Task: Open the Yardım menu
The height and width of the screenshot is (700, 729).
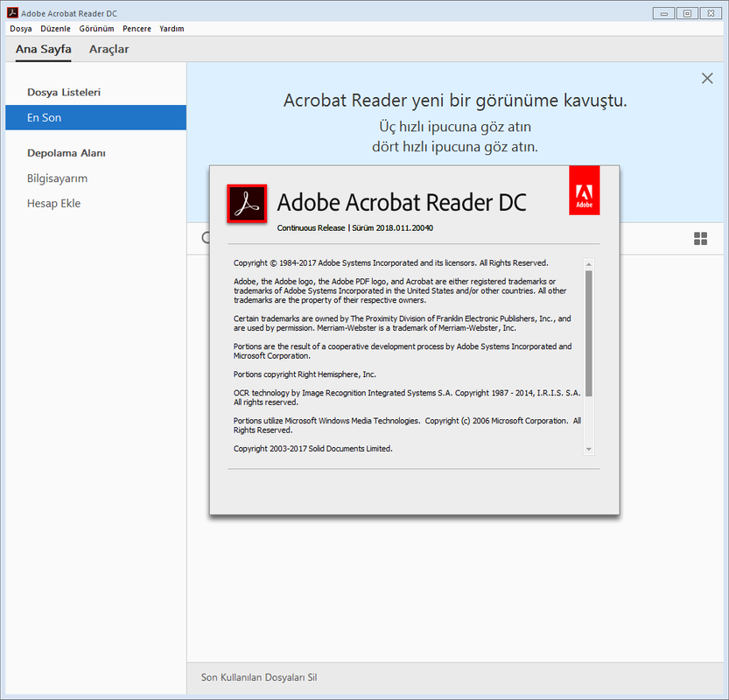Action: click(172, 29)
